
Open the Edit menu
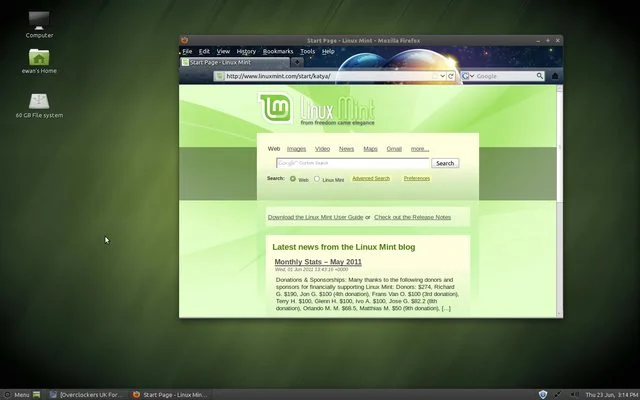click(204, 51)
